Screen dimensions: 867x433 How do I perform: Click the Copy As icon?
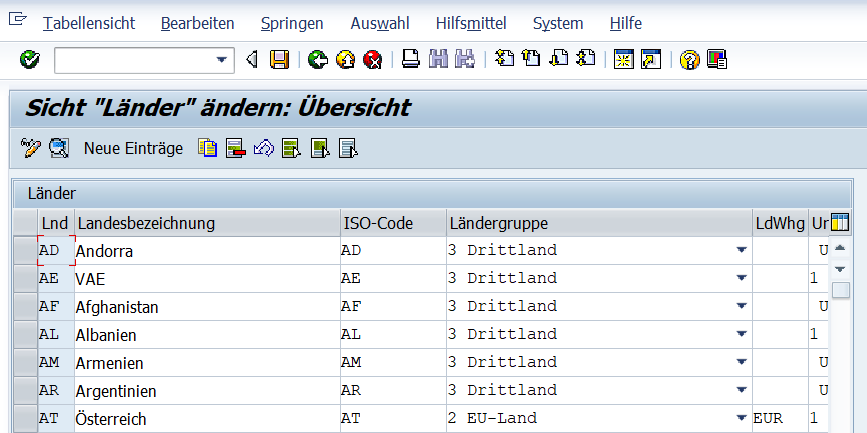pos(207,148)
